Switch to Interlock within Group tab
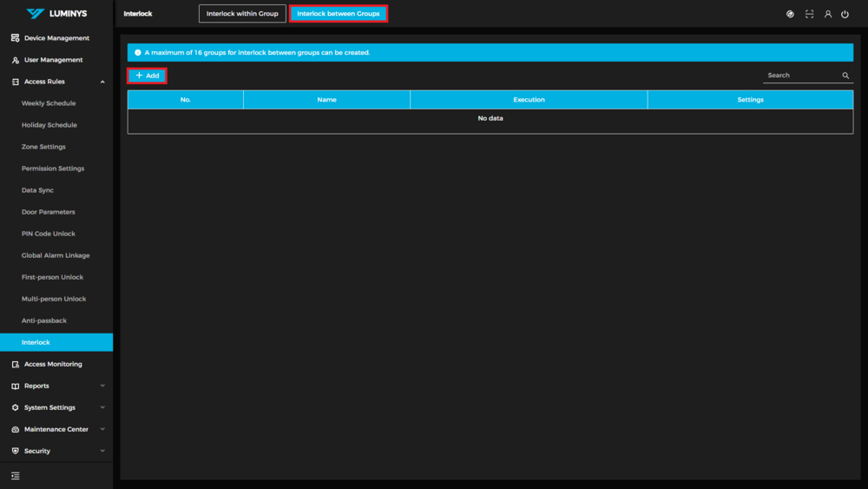The width and height of the screenshot is (868, 489). click(x=242, y=14)
